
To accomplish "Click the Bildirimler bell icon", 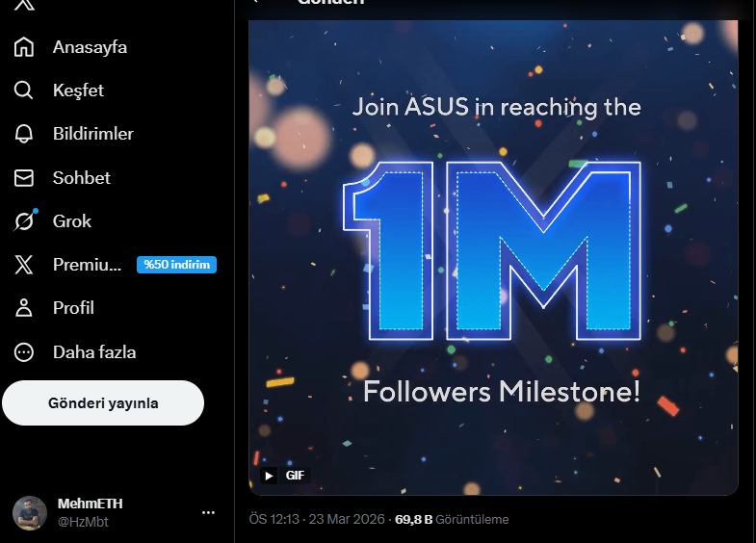I will 24,134.
